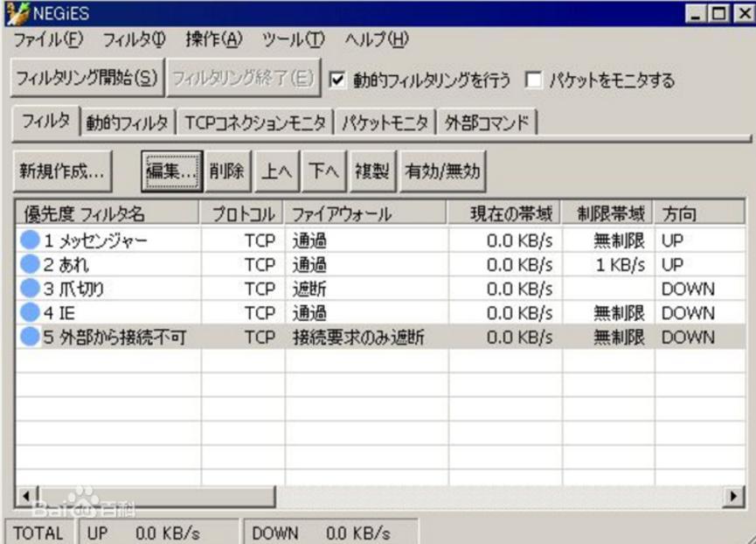This screenshot has width=756, height=544.
Task: Sort by 方向 column header
Action: [x=698, y=213]
